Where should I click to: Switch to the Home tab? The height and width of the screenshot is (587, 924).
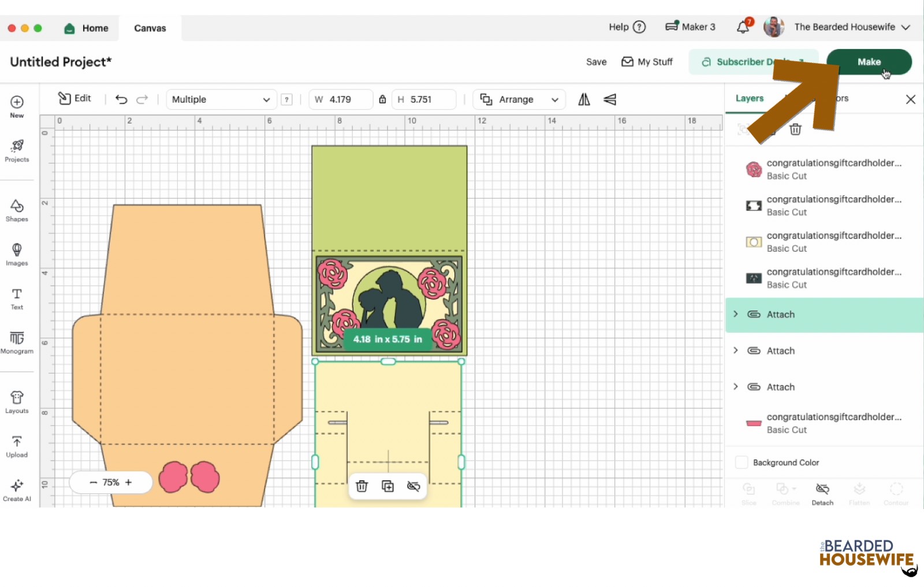tap(87, 28)
